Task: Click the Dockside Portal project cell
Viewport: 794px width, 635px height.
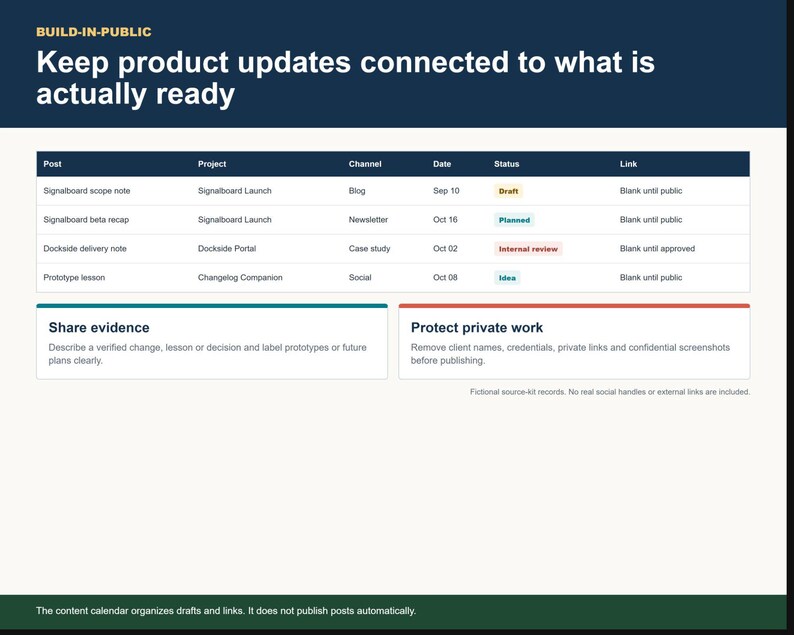Action: point(227,249)
